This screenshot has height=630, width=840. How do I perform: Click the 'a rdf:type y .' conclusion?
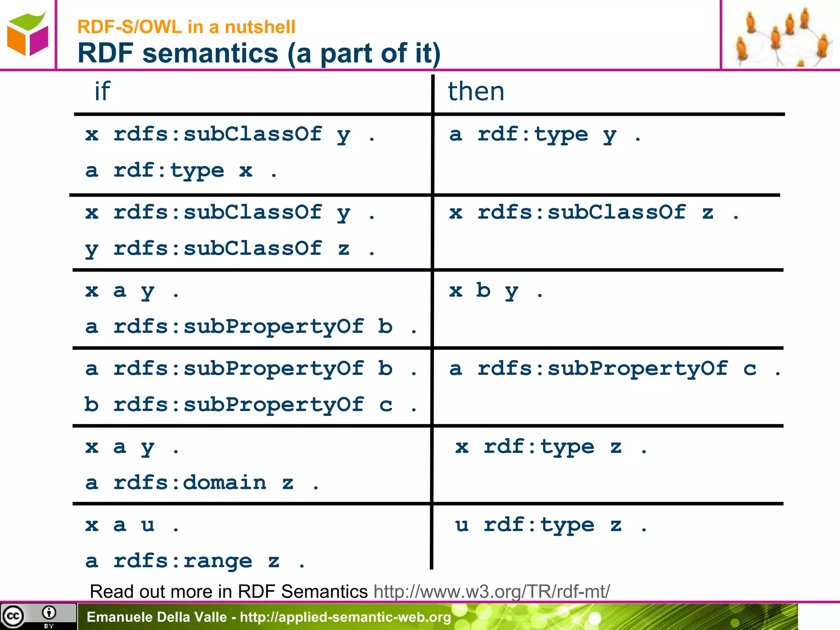point(545,135)
